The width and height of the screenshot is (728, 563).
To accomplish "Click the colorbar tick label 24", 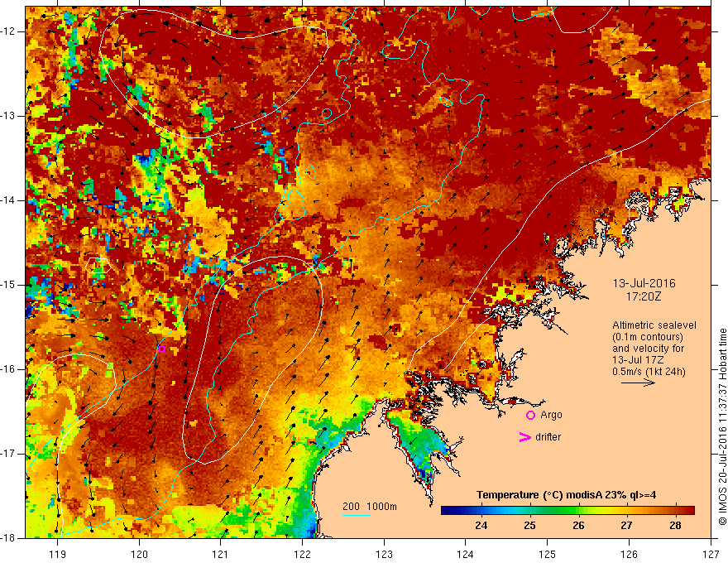I will pos(481,526).
